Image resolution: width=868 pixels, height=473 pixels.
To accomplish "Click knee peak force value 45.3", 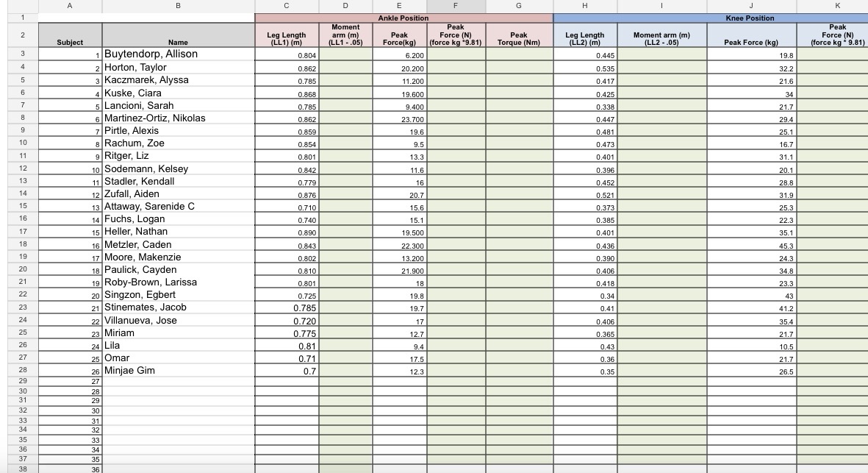I will [x=752, y=245].
